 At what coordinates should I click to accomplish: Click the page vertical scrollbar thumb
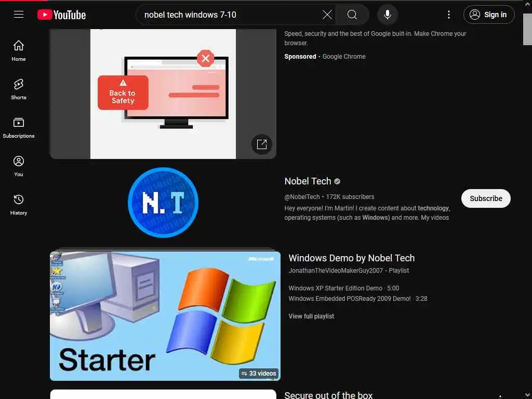point(527,29)
